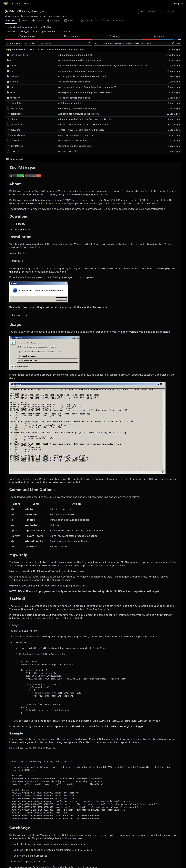Focus the Search code input field
The height and width of the screenshot is (868, 186).
[62, 43]
